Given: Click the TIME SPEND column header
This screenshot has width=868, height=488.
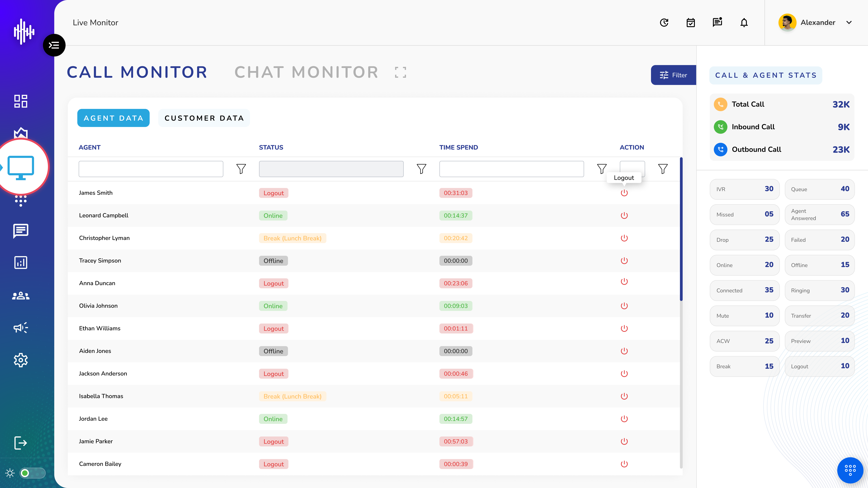Looking at the screenshot, I should tap(458, 147).
